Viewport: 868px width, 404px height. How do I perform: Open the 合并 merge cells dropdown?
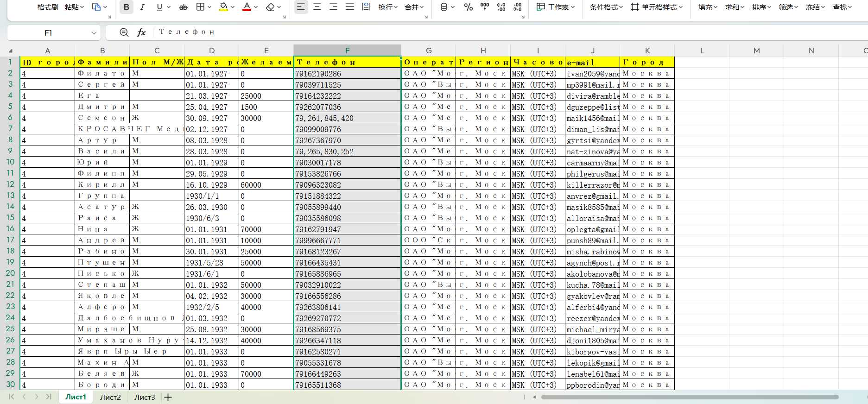point(414,7)
